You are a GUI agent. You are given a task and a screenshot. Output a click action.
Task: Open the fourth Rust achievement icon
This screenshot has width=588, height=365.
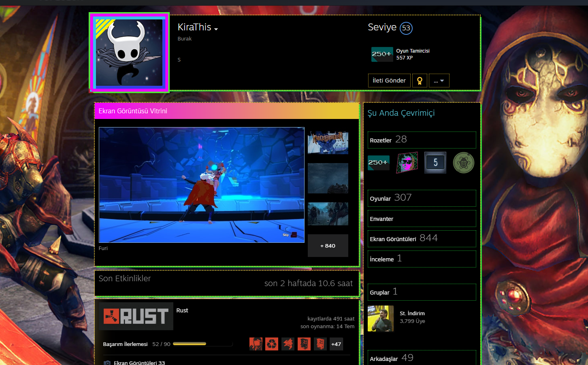(304, 344)
